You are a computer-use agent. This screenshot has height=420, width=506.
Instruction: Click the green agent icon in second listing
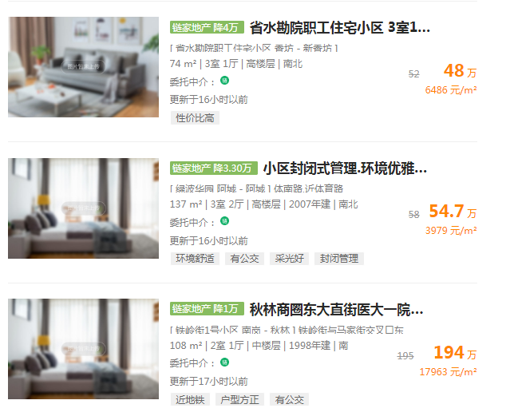point(224,221)
